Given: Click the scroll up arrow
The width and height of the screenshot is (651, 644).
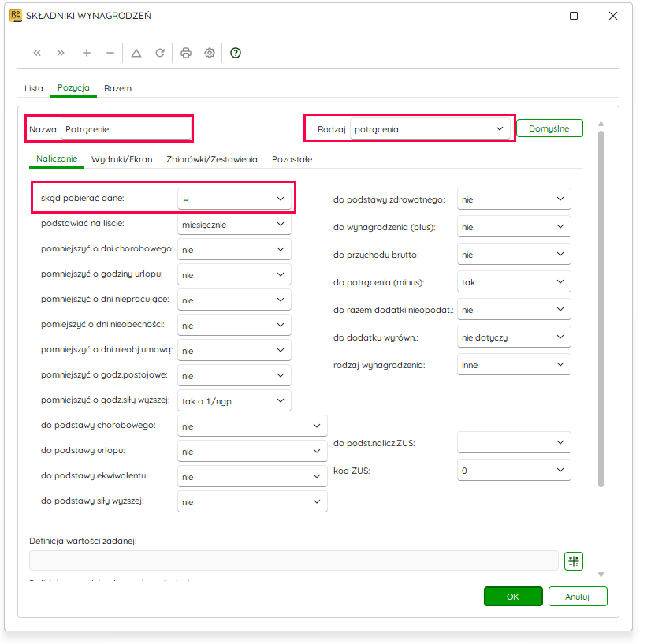Looking at the screenshot, I should [601, 124].
